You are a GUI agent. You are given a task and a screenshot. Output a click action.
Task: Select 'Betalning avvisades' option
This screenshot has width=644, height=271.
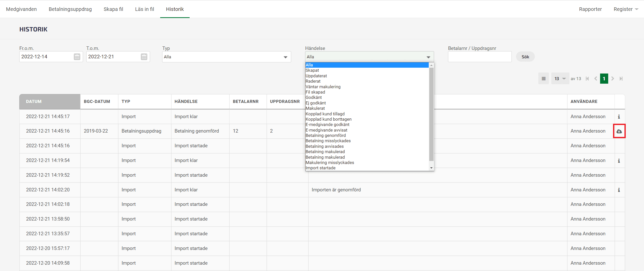point(367,146)
